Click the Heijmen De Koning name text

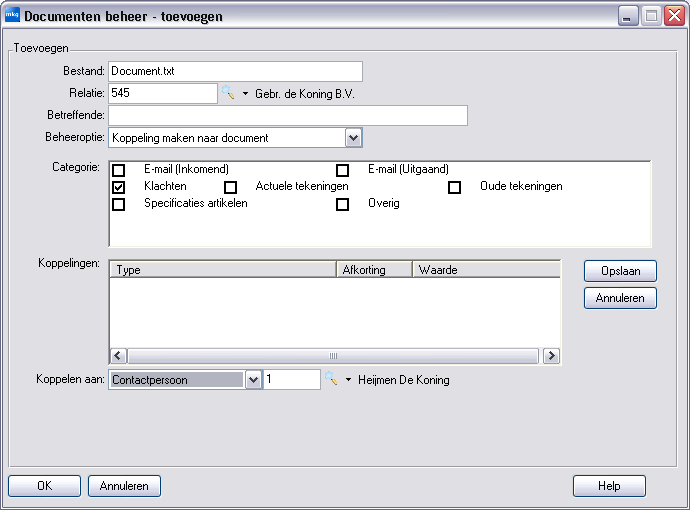(404, 380)
